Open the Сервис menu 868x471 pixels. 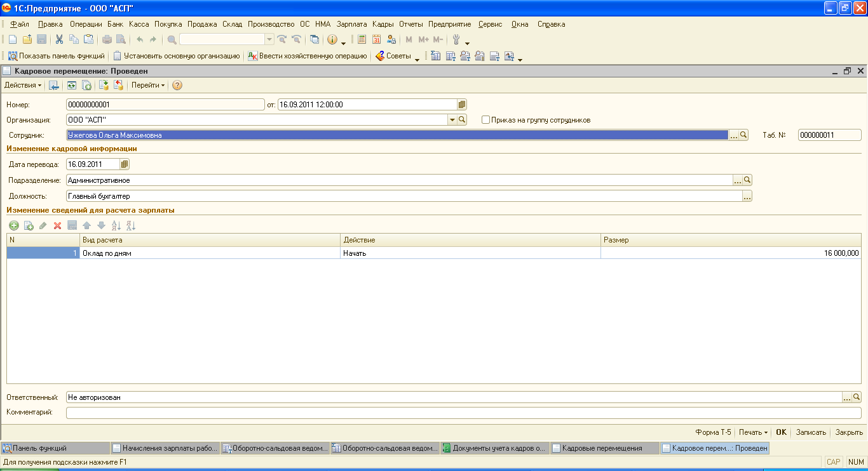[x=491, y=24]
